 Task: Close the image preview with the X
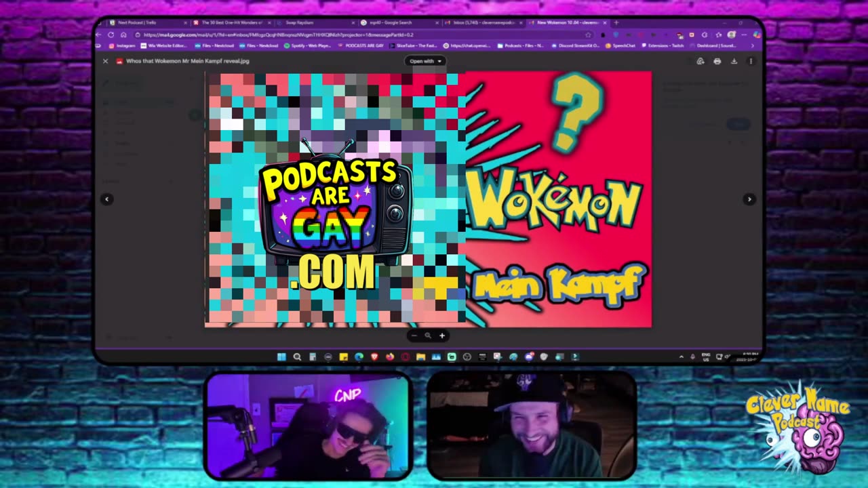pyautogui.click(x=105, y=61)
